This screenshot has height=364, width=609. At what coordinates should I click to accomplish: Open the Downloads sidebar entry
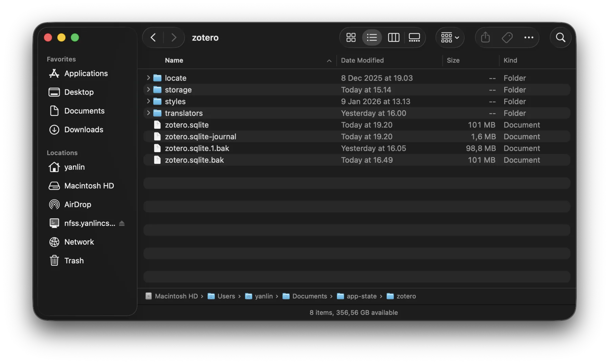pos(84,130)
